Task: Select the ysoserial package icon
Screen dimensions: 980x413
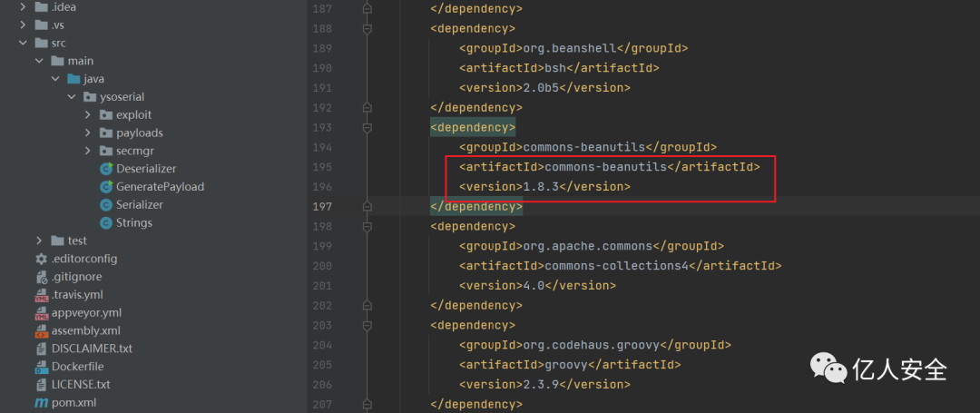Action: pyautogui.click(x=90, y=97)
